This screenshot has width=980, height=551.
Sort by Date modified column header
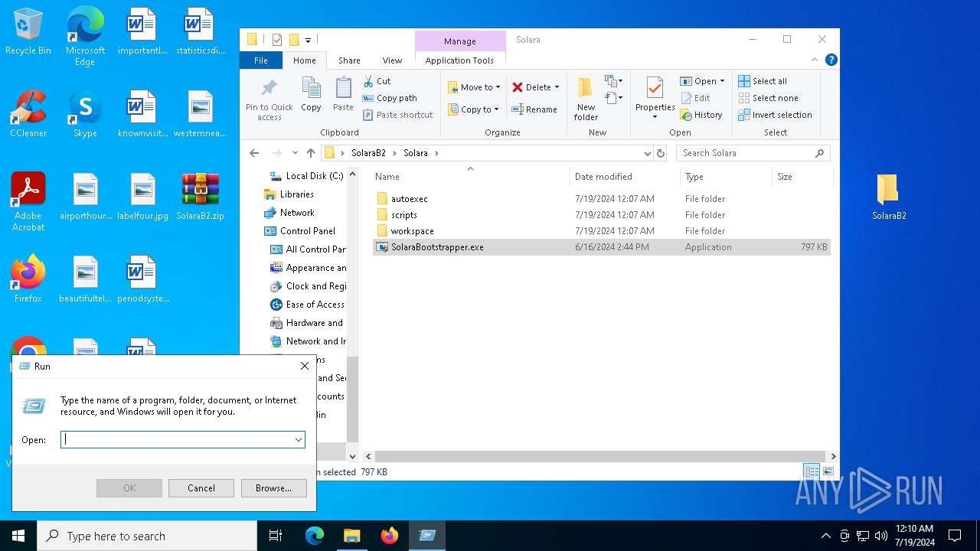tap(624, 177)
